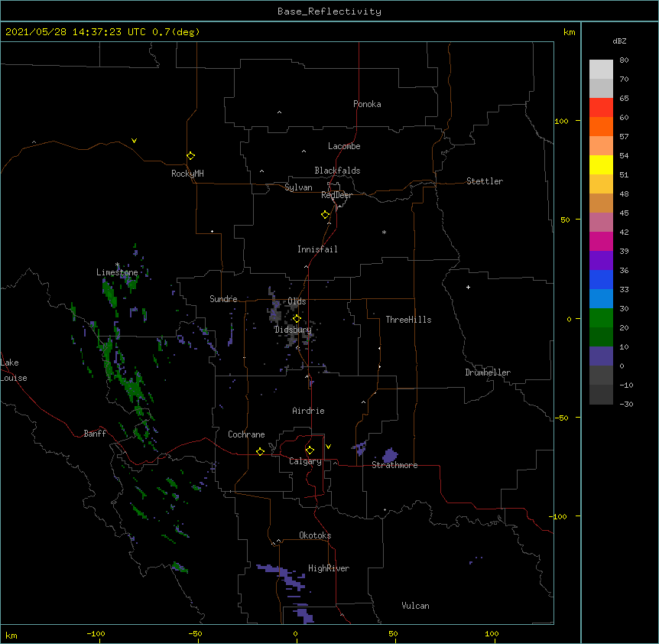The height and width of the screenshot is (644, 659).
Task: Click the yellow diamond marker above Calgary label
Action: 310,450
